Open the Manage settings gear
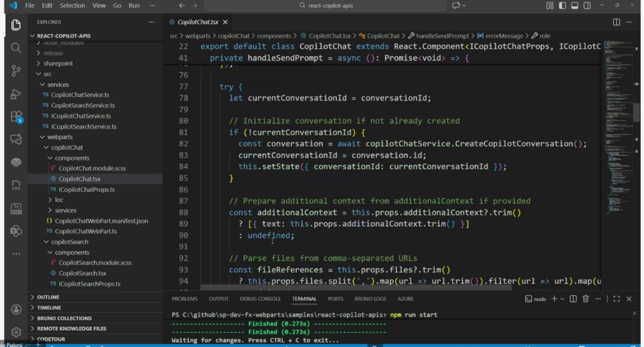644x347 pixels. tap(16, 331)
